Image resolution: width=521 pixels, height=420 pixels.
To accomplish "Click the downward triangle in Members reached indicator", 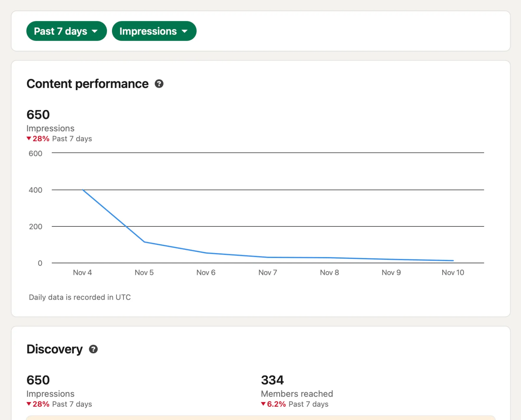I will (263, 404).
